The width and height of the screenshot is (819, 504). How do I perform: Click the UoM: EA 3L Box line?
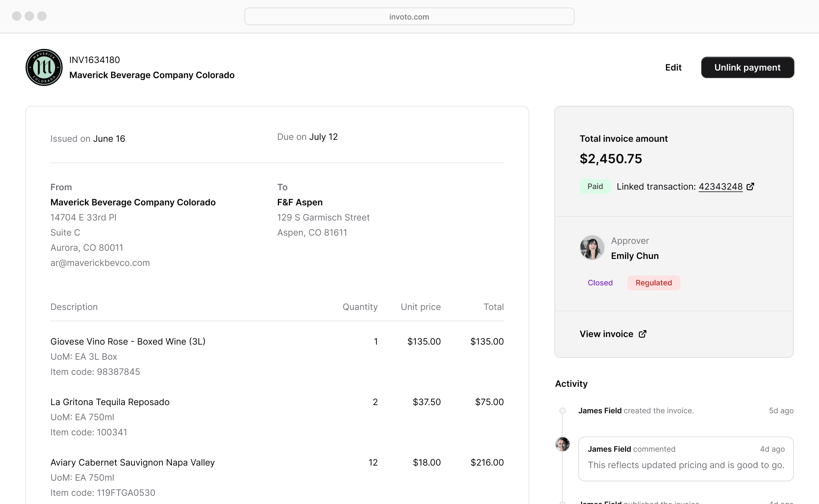[84, 357]
